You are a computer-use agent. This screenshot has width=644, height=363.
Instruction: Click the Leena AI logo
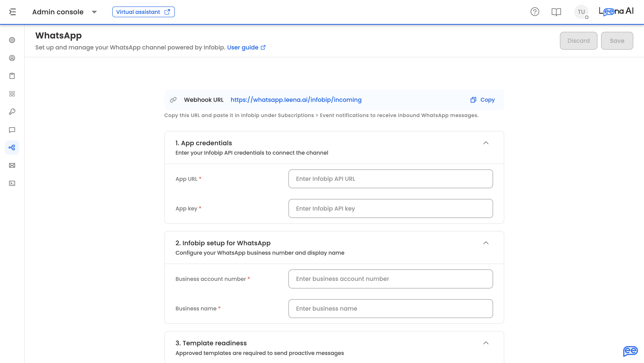click(616, 11)
